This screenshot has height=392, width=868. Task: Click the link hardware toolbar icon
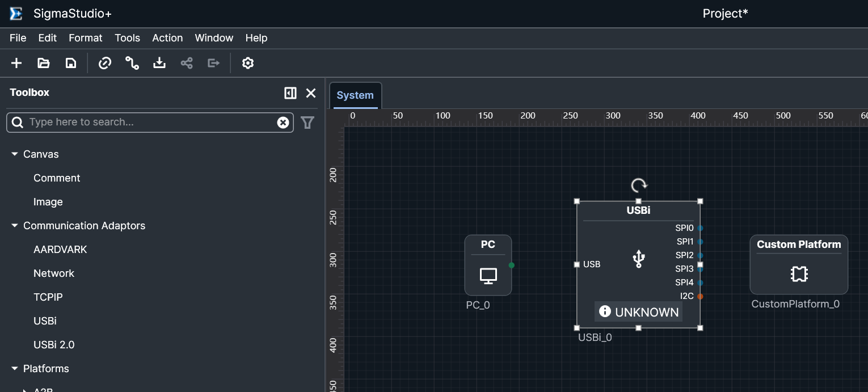click(x=105, y=63)
